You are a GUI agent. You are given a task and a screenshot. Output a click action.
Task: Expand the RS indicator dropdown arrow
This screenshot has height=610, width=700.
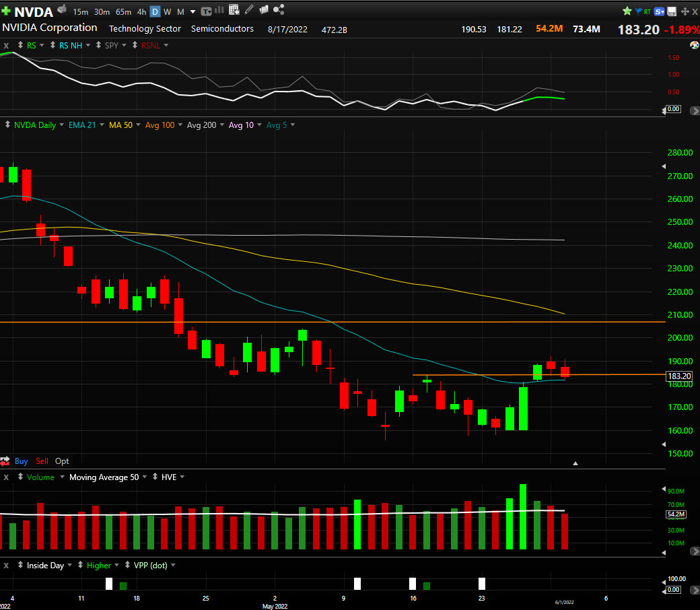click(42, 46)
